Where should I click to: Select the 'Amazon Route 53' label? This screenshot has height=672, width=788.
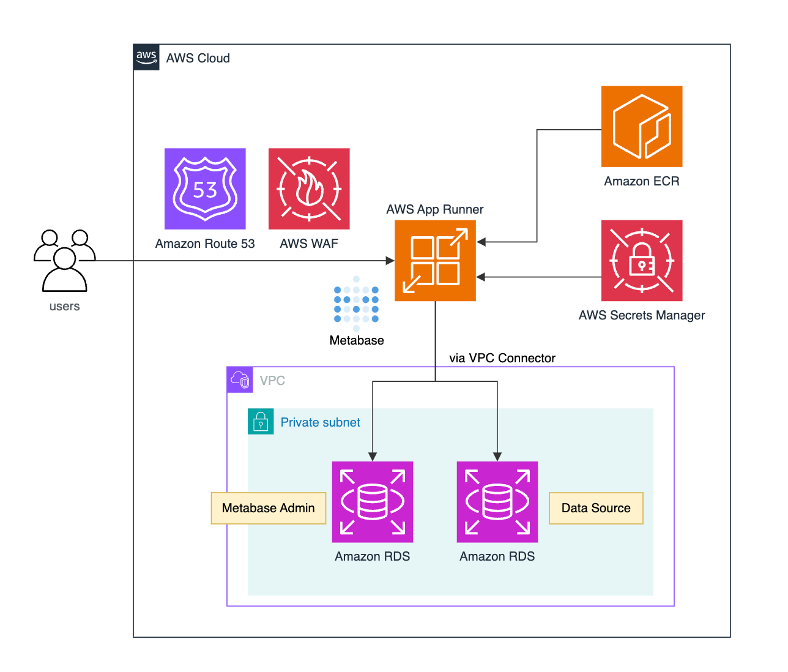[205, 244]
